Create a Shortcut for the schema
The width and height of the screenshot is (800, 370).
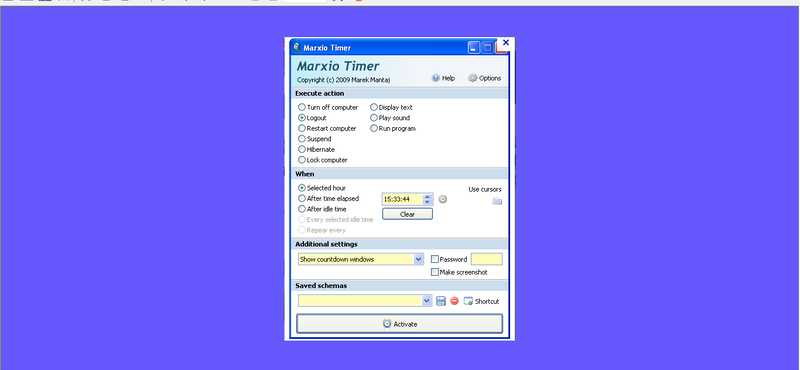point(481,301)
